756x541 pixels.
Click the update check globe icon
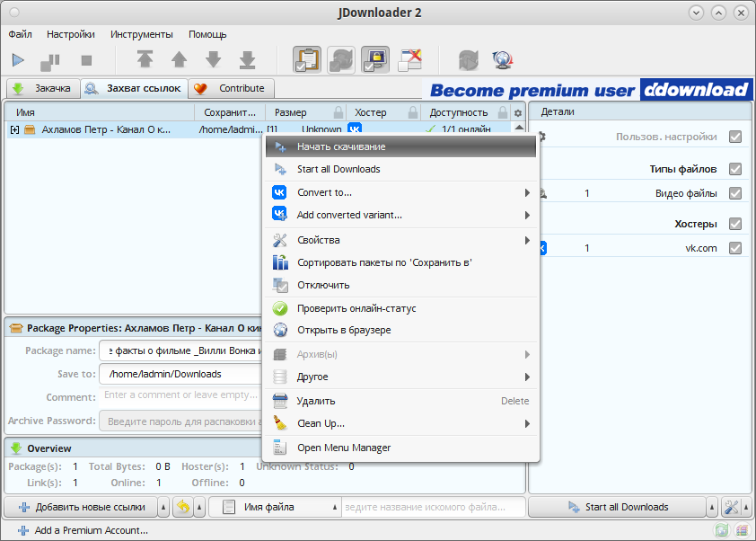[503, 60]
